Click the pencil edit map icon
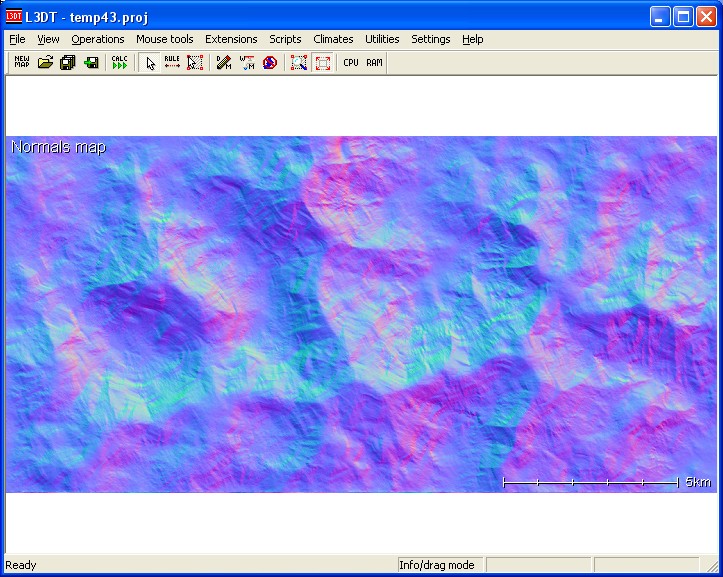This screenshot has width=723, height=577. click(x=224, y=63)
